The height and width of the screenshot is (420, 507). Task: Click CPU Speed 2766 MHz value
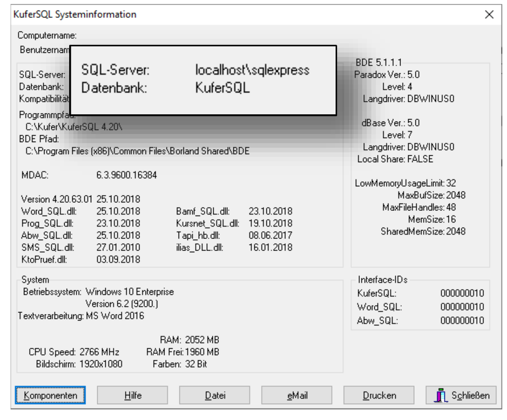100,352
